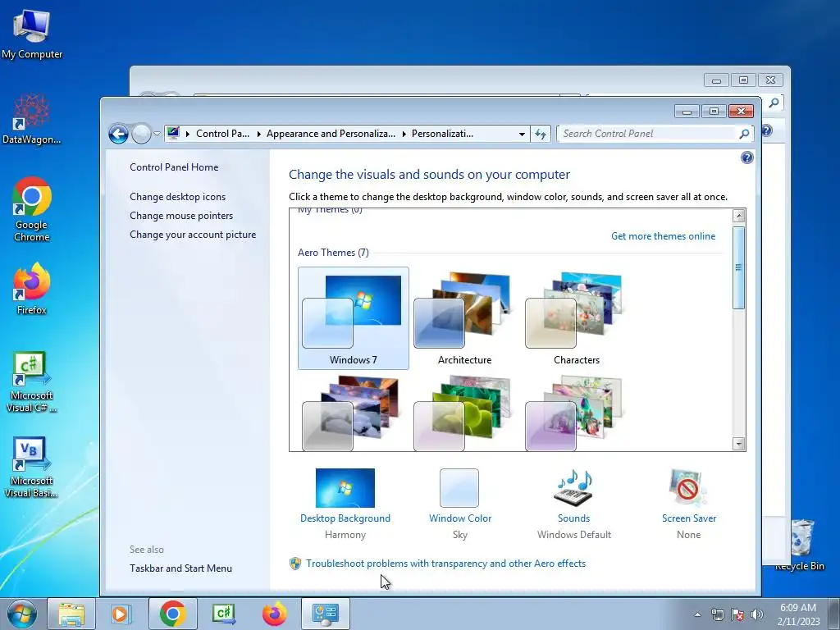Select the Windows 7 theme
This screenshot has height=630, width=840.
[x=353, y=318]
